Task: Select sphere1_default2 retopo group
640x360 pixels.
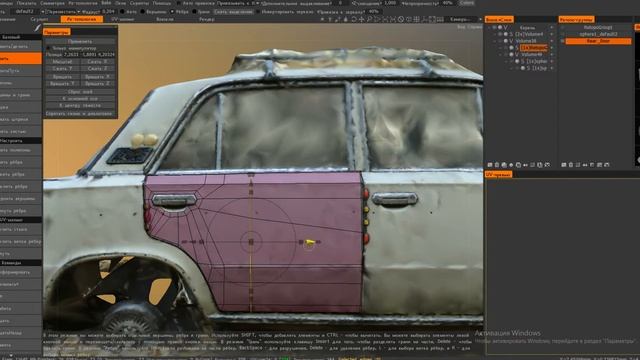Action: (598, 34)
